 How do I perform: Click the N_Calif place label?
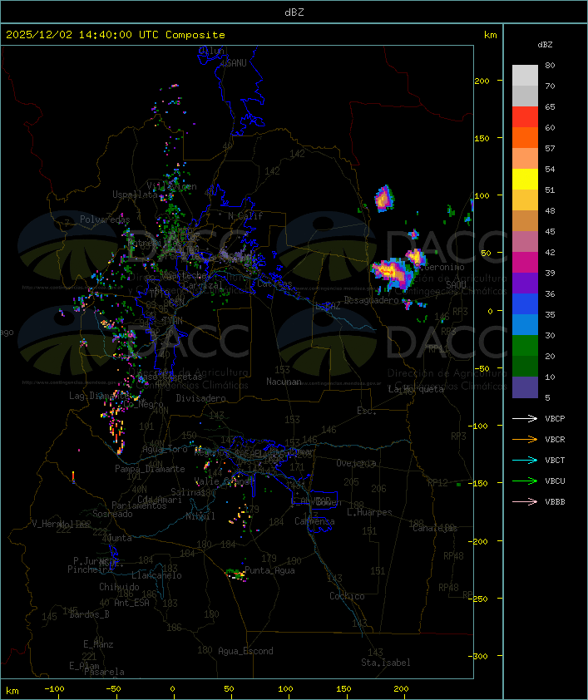pos(245,216)
